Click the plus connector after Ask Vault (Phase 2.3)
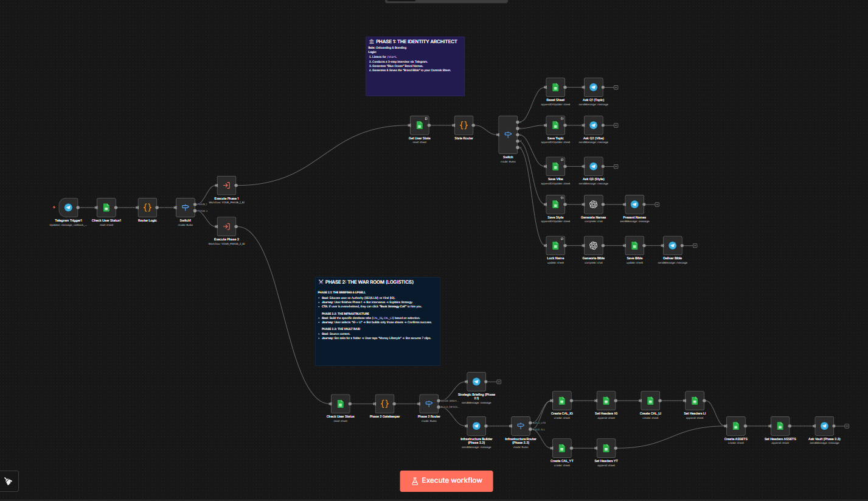Viewport: 868px width, 501px height. pyautogui.click(x=847, y=426)
